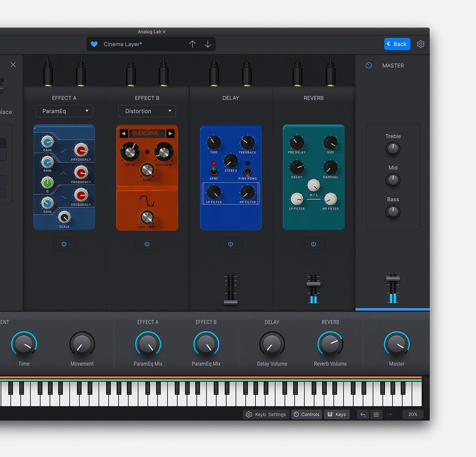Click the Scale knob on ParamEq pedal
476x457 pixels.
64,217
